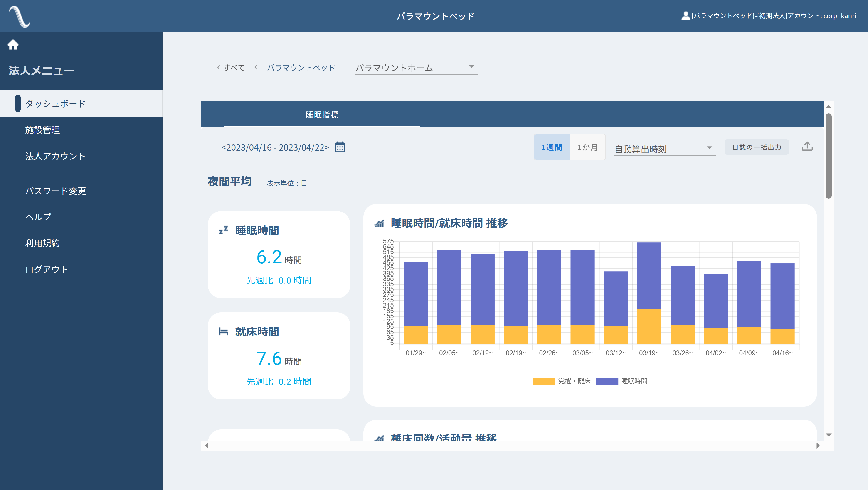
Task: Click 日誌の一括出力 button
Action: pyautogui.click(x=757, y=147)
